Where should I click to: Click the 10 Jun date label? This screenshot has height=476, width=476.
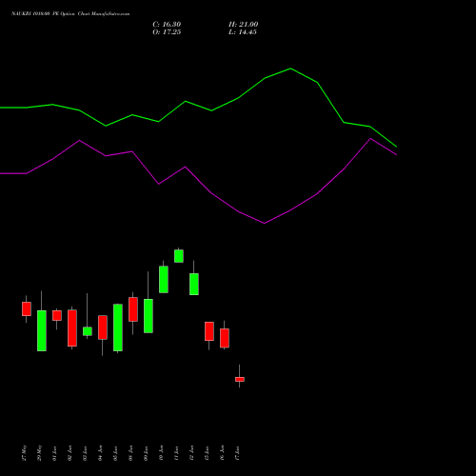(162, 453)
